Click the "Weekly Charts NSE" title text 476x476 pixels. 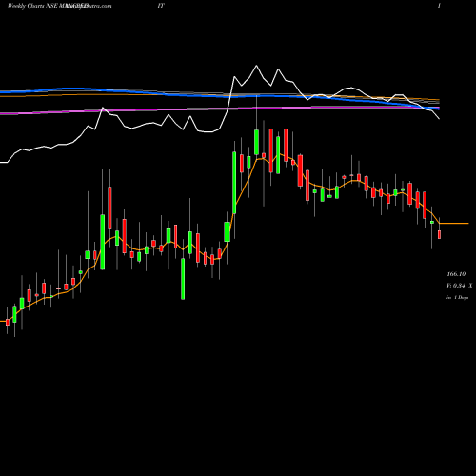click(31, 6)
